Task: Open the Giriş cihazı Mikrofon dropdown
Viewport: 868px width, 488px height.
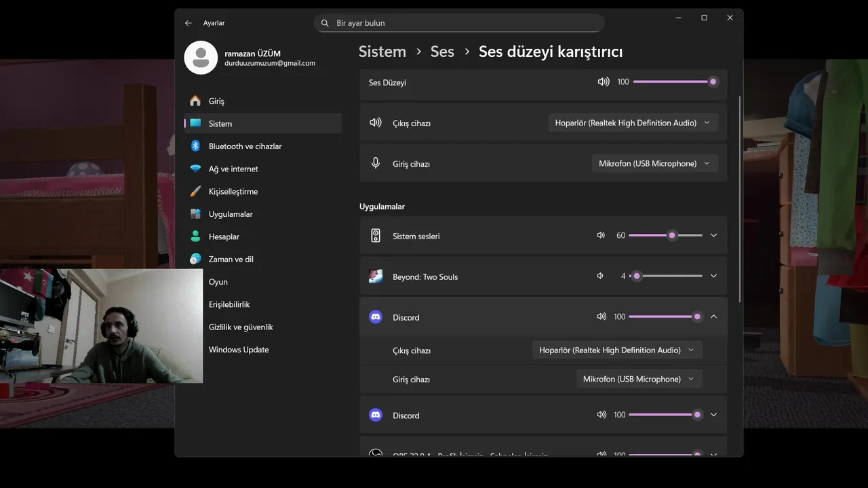Action: [x=654, y=163]
